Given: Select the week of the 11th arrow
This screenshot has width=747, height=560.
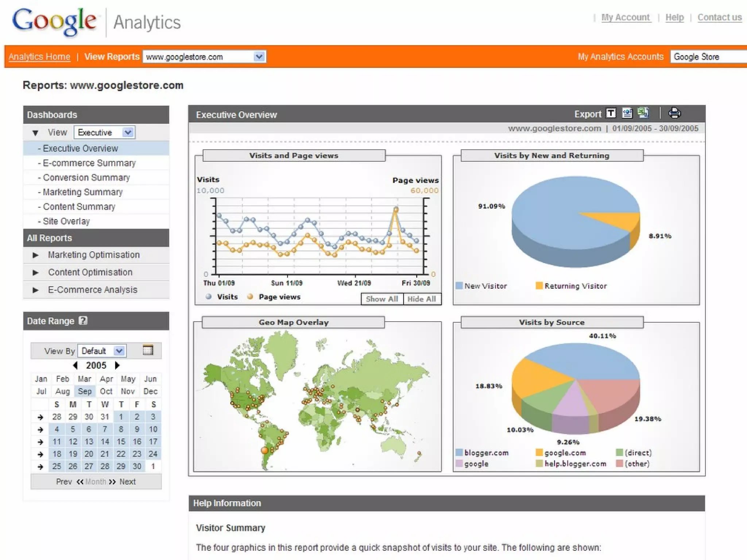Looking at the screenshot, I should [x=40, y=442].
